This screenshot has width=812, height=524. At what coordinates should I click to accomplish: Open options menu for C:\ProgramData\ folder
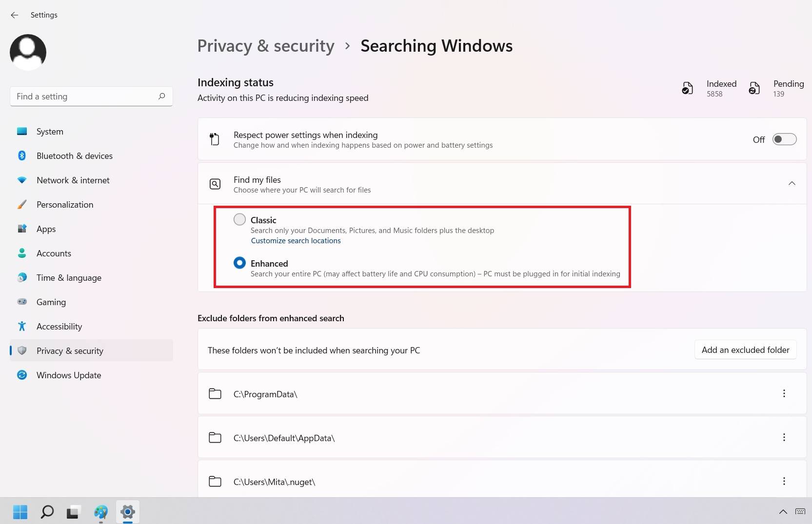784,393
